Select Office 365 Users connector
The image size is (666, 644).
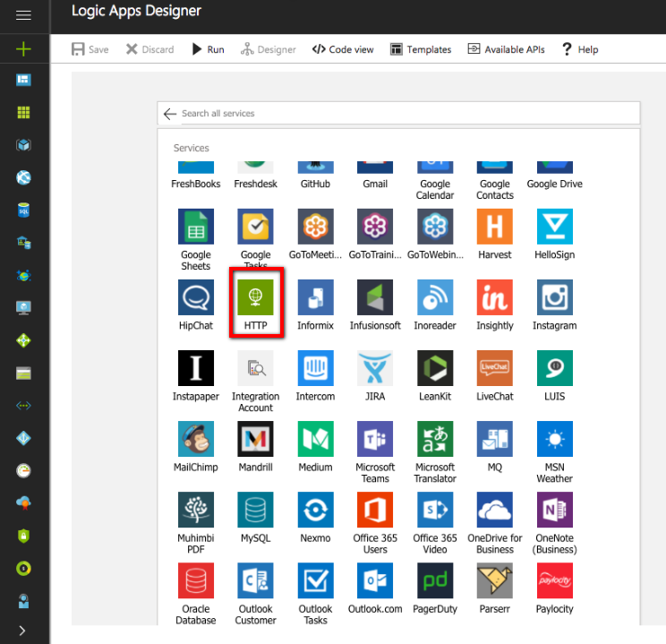tap(375, 510)
